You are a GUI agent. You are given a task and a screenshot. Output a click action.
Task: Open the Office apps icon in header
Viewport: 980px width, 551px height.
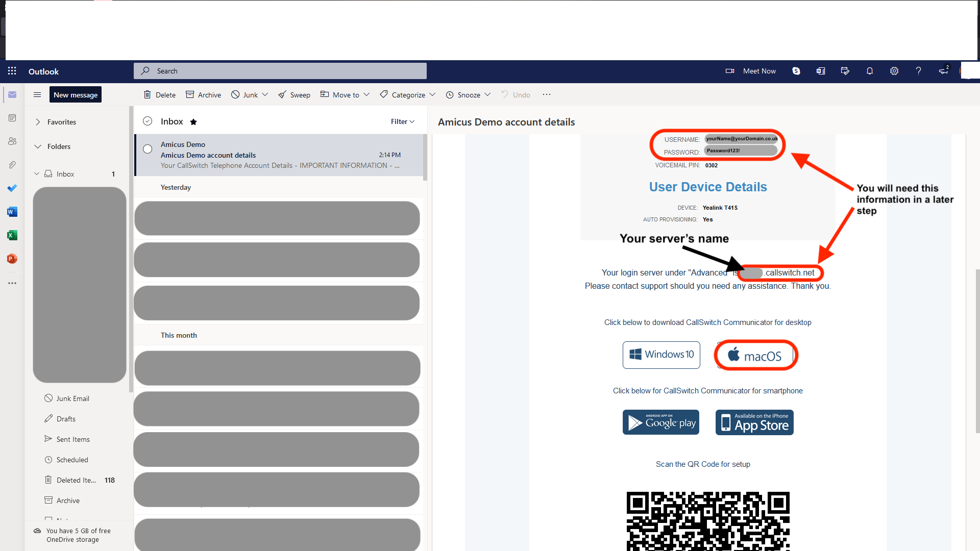pyautogui.click(x=821, y=71)
